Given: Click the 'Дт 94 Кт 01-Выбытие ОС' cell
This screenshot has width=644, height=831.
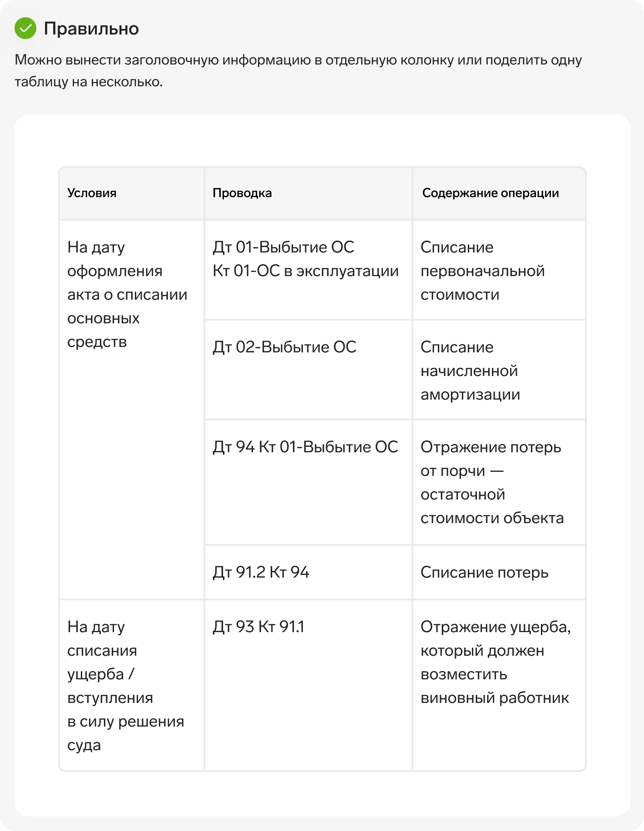Looking at the screenshot, I should (x=308, y=483).
